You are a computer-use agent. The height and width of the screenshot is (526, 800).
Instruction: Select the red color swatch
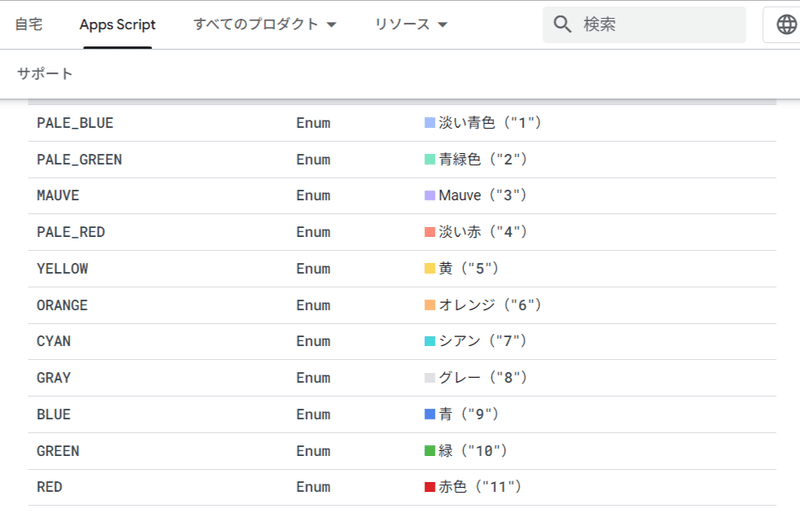430,487
